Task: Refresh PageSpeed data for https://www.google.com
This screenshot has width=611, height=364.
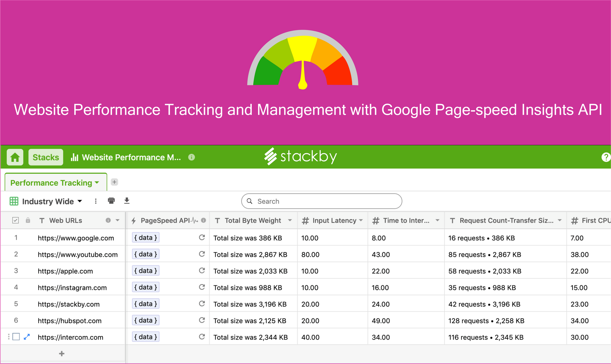Action: (202, 238)
